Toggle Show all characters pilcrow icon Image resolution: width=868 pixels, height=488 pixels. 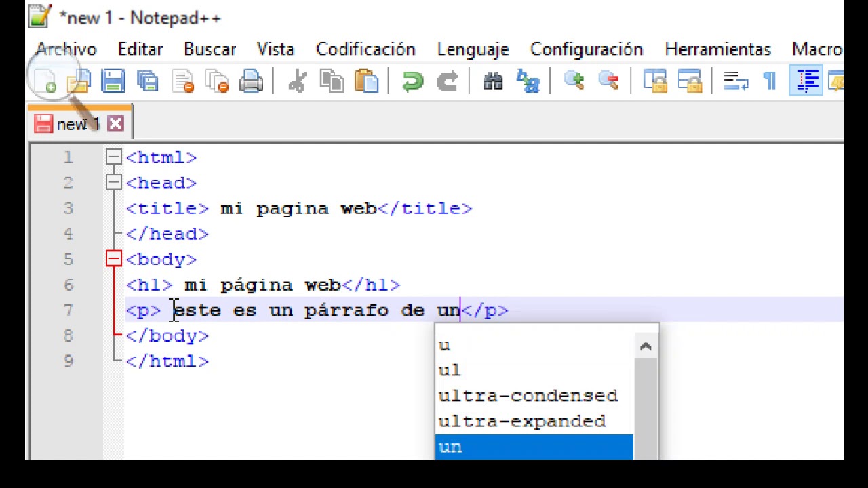(770, 81)
